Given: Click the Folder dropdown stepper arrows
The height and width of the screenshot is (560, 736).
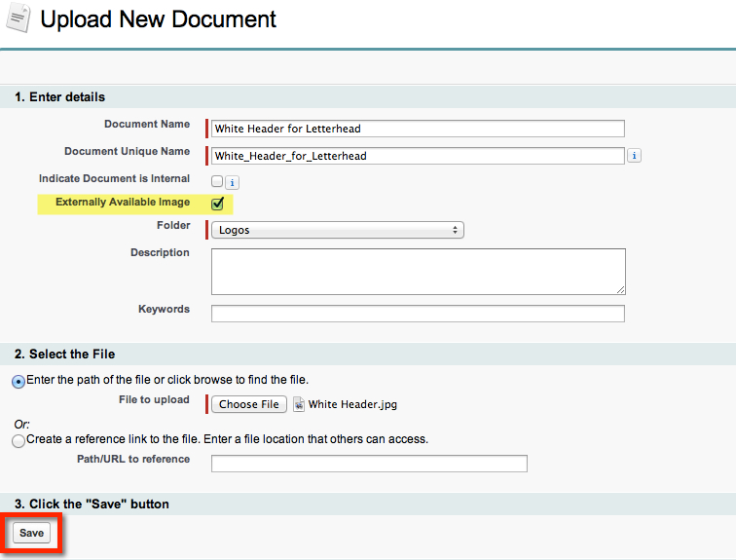Looking at the screenshot, I should pos(455,230).
